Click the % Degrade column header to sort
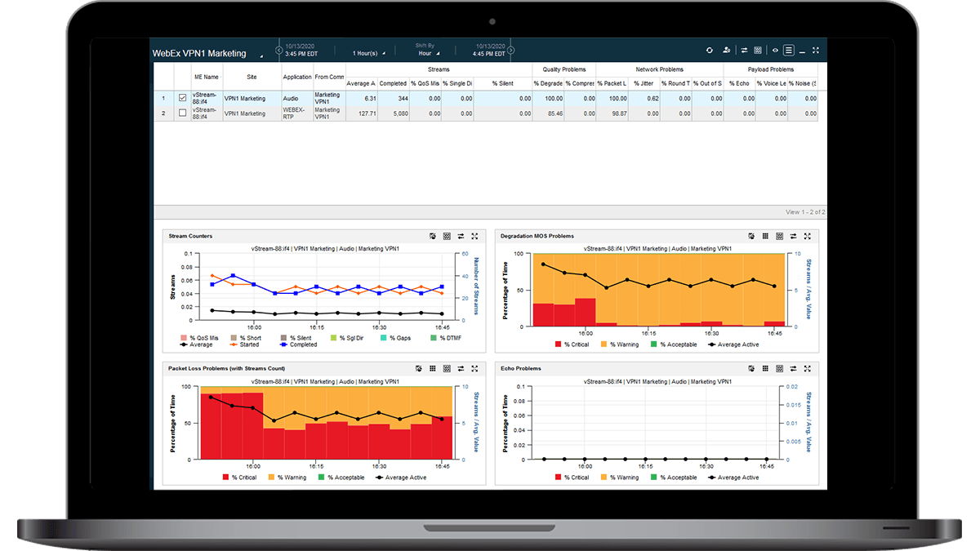The image size is (980, 551). 550,82
